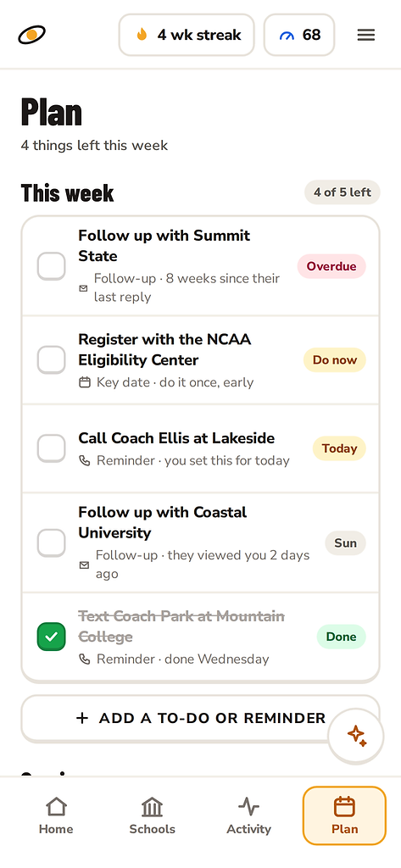The width and height of the screenshot is (401, 868).
Task: Check the NCAA Eligibility Center task box
Action: point(52,359)
